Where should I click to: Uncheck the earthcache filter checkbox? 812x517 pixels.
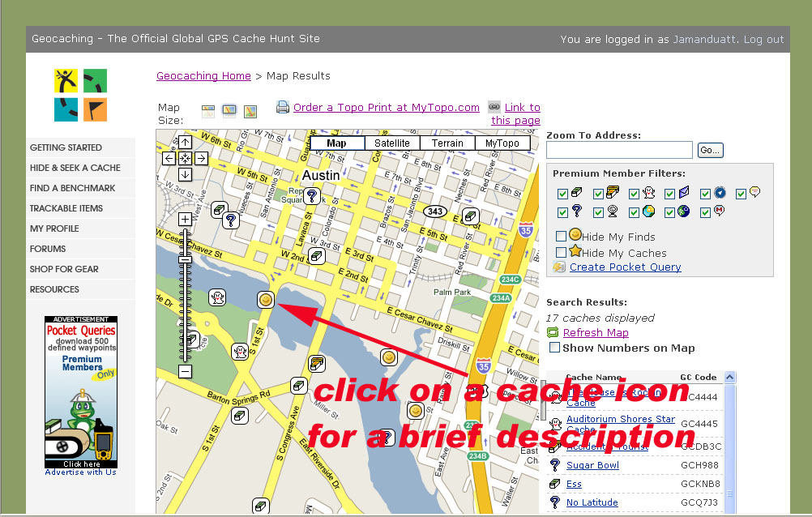(634, 212)
